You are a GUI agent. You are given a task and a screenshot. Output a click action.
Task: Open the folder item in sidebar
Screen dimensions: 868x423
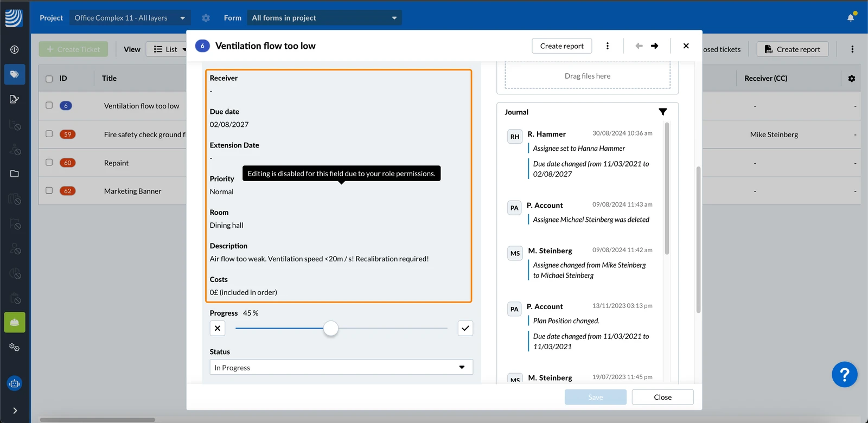click(15, 174)
